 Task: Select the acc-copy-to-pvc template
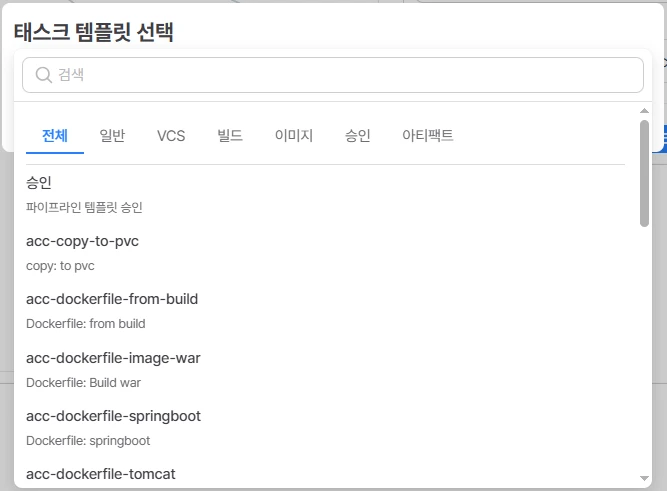click(82, 241)
